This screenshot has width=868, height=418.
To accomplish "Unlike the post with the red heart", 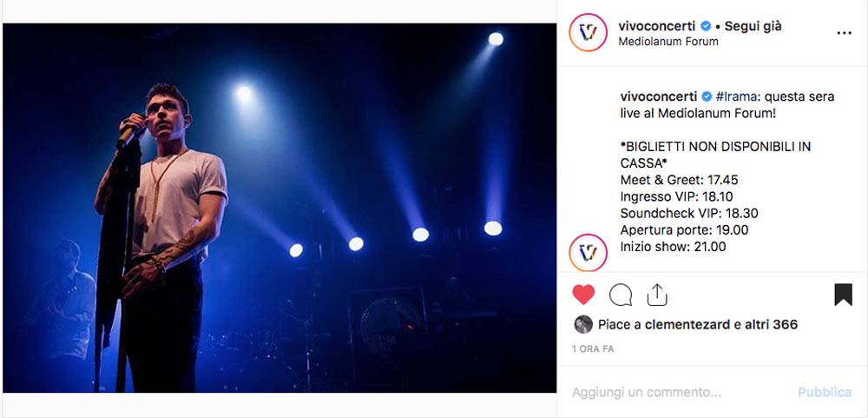I will (x=583, y=295).
